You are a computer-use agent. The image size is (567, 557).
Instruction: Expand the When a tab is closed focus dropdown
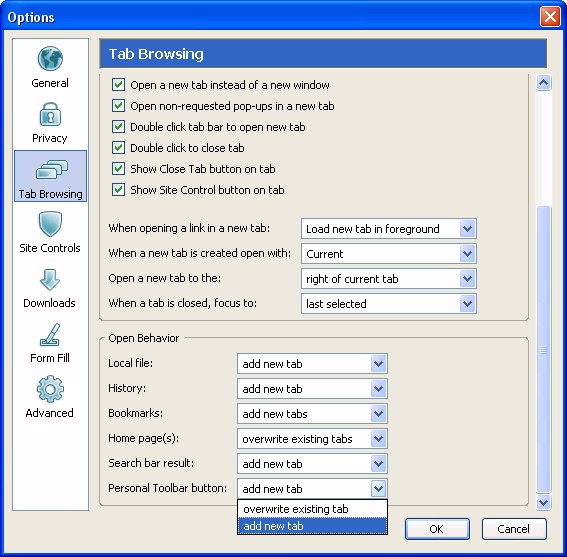[389, 303]
